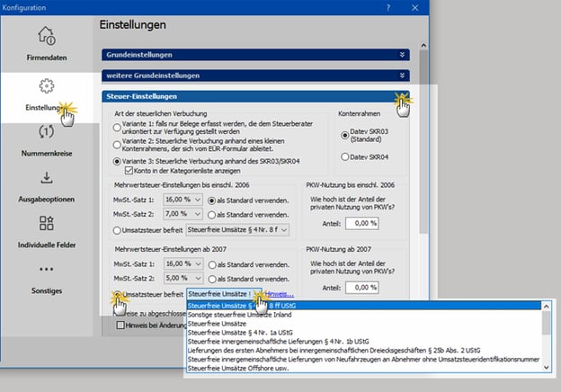Click the Hinweis link
561x392 pixels.
280,294
